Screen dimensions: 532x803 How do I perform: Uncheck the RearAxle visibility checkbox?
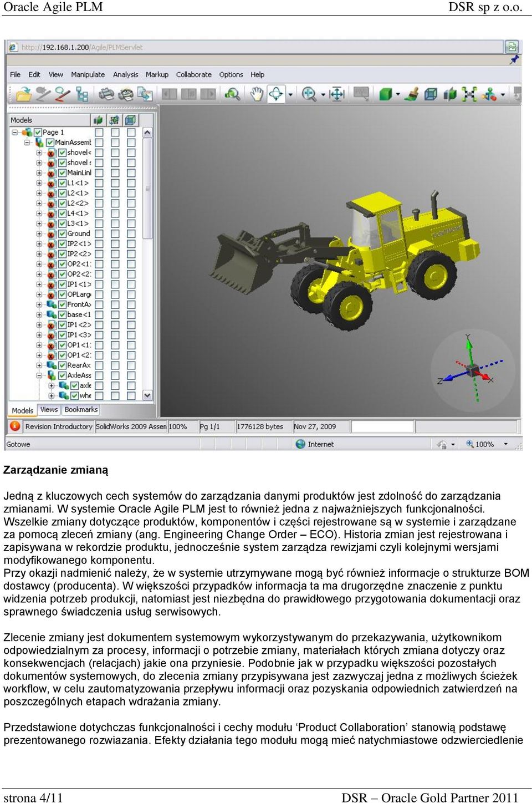pyautogui.click(x=63, y=365)
